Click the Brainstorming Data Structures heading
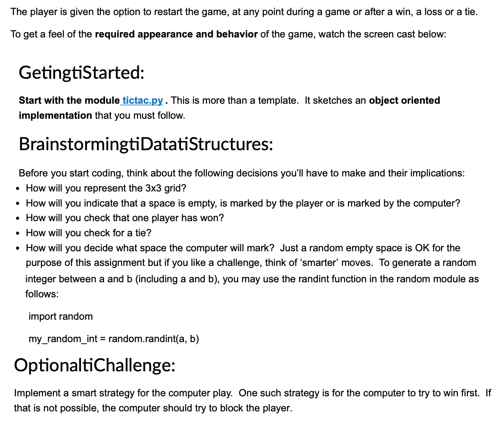The height and width of the screenshot is (426, 504). point(146,145)
